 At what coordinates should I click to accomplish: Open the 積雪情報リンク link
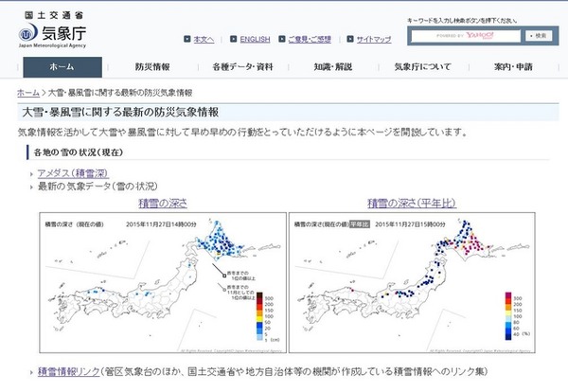coord(69,372)
